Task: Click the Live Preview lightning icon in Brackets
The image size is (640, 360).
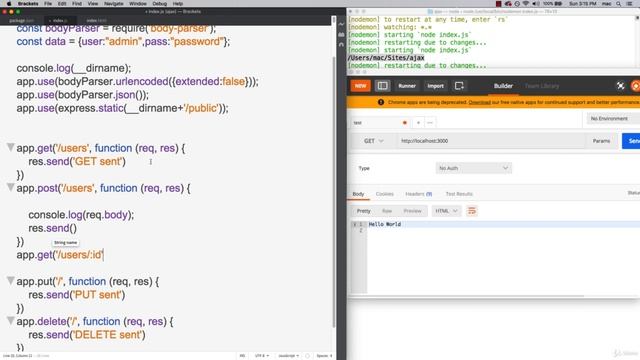Action: (x=342, y=24)
